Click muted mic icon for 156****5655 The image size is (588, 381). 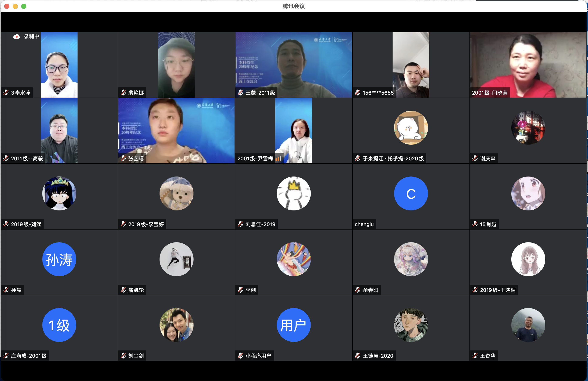(x=358, y=93)
